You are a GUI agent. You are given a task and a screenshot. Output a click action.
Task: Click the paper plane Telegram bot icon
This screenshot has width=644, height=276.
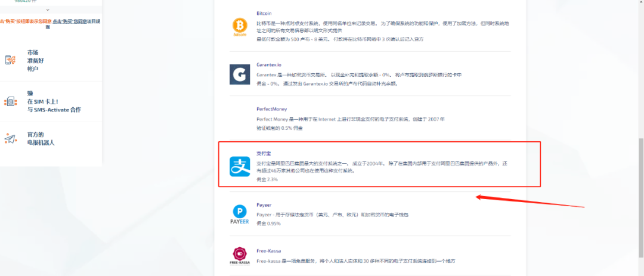pyautogui.click(x=10, y=138)
